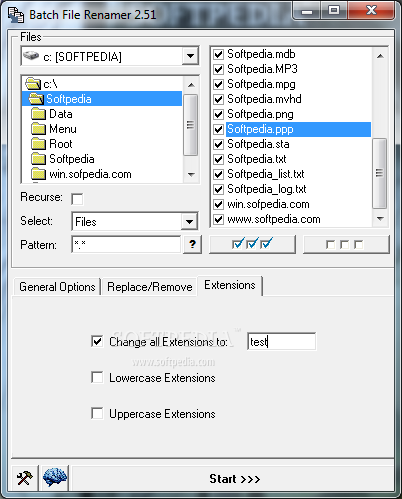Select the c:\ root folder
The height and width of the screenshot is (499, 402).
[50, 84]
